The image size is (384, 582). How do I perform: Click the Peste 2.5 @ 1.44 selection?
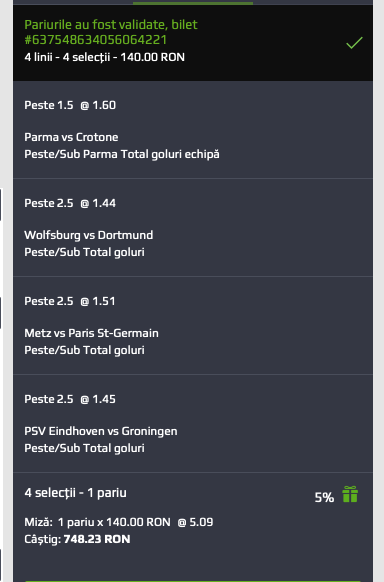[70, 203]
